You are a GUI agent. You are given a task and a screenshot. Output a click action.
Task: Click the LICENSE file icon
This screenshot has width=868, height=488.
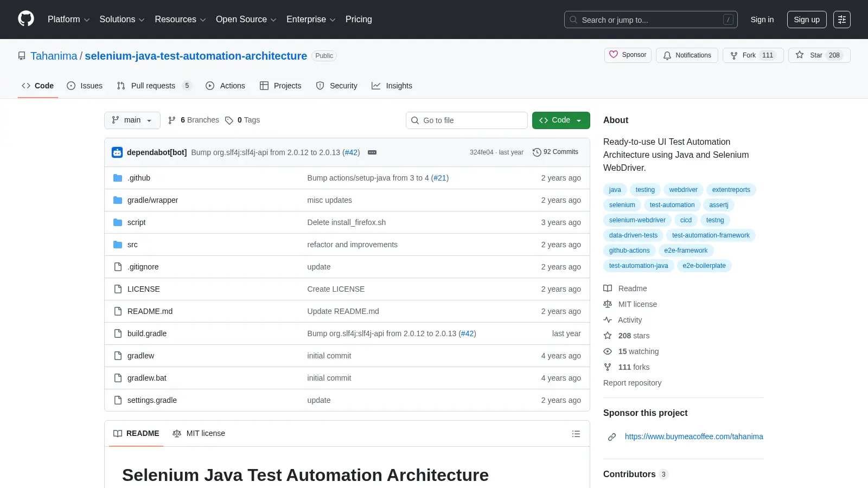point(118,289)
